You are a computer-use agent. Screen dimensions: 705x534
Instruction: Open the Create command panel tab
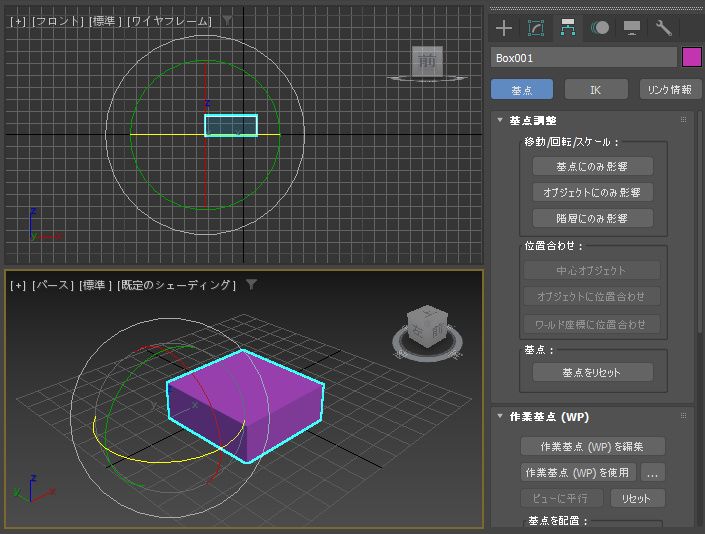coord(504,28)
